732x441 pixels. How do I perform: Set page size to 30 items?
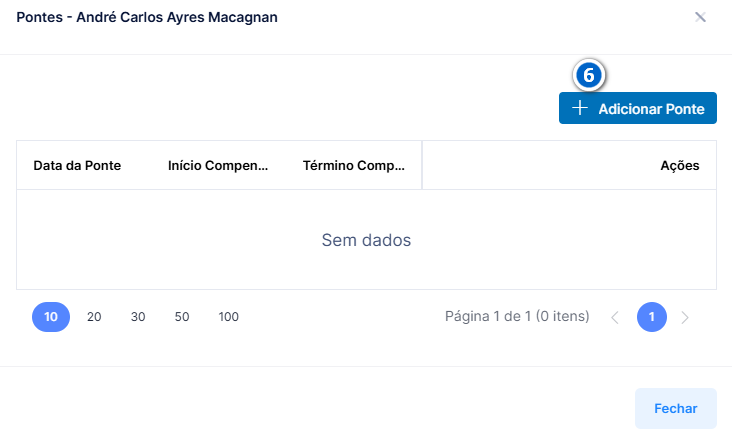pyautogui.click(x=138, y=317)
